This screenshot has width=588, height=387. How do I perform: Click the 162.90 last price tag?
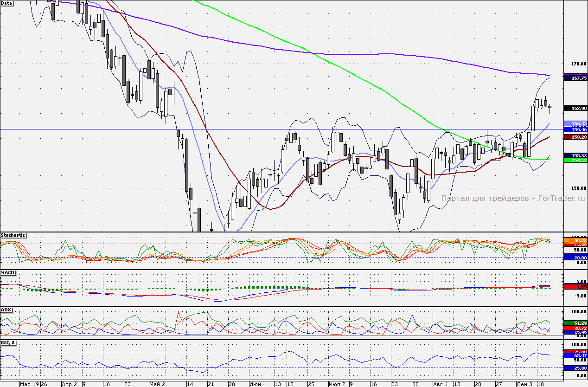575,108
